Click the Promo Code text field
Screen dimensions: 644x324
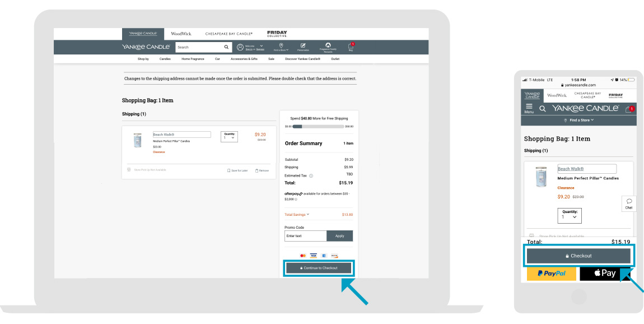tap(306, 236)
